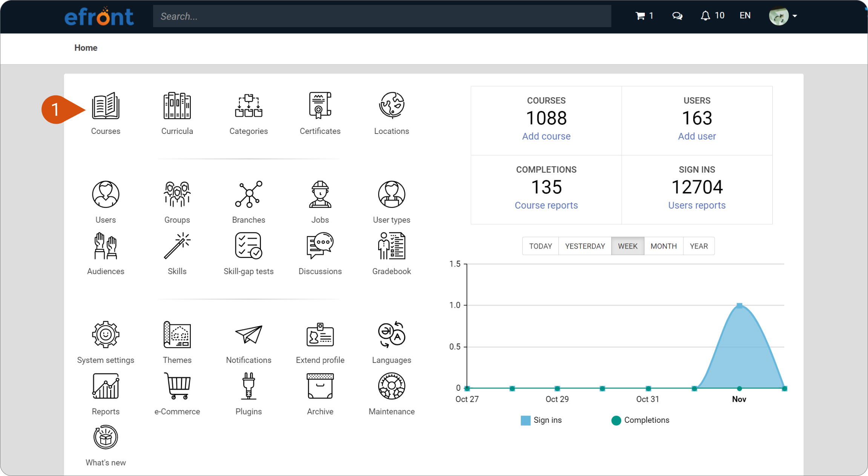Focus the Search field

point(382,16)
